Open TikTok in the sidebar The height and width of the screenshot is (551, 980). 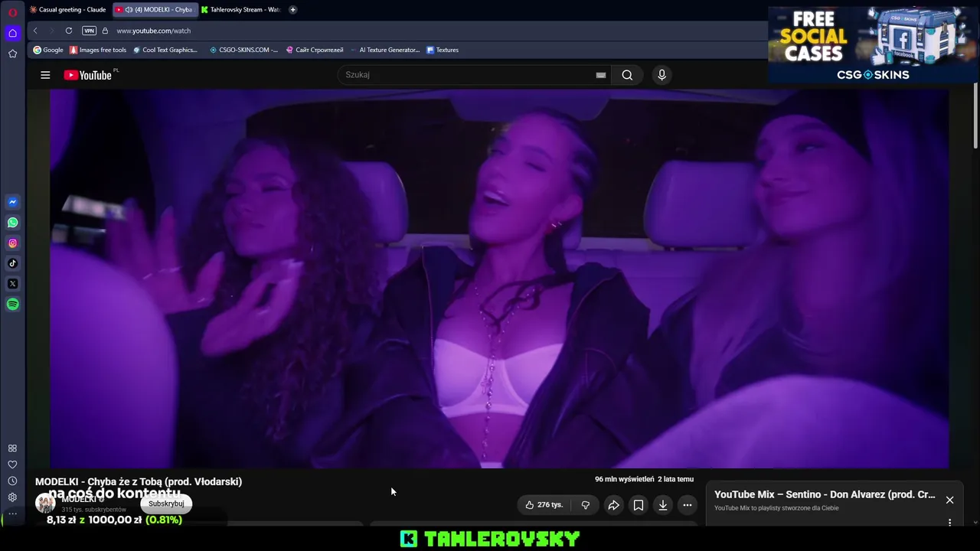tap(12, 263)
